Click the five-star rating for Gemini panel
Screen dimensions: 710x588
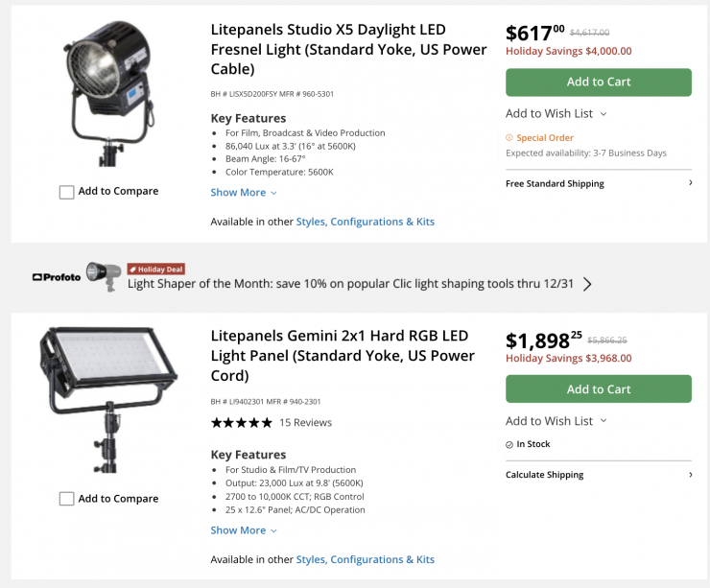[241, 423]
